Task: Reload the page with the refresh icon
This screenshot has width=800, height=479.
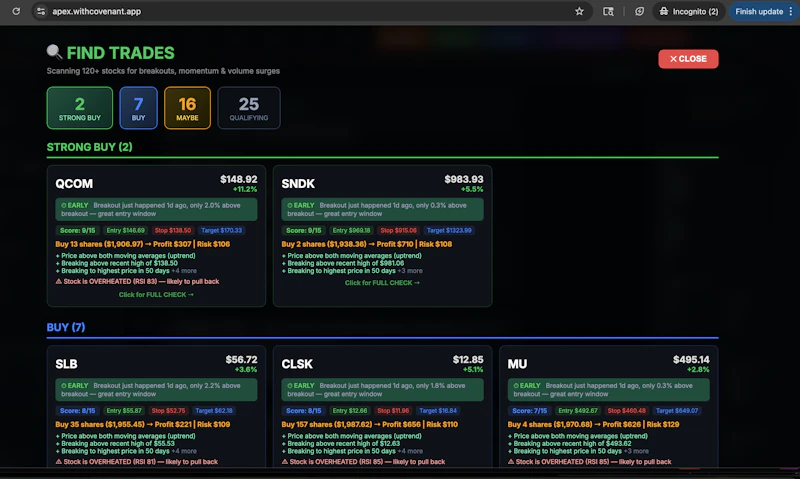Action: coord(16,11)
